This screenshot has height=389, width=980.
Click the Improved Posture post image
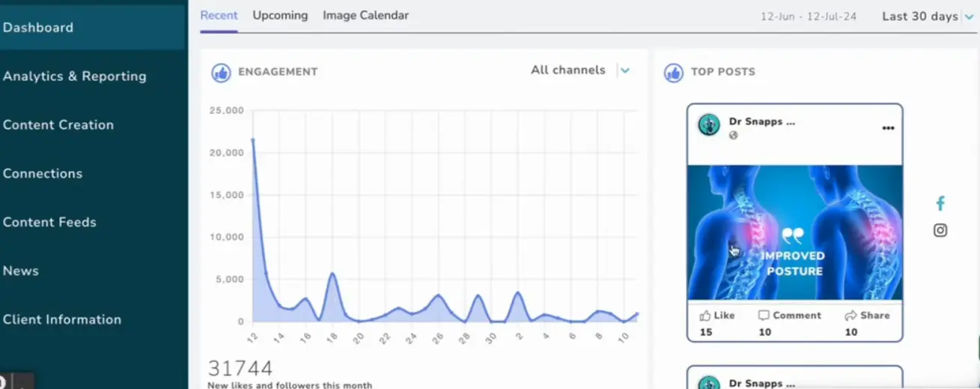(x=794, y=232)
